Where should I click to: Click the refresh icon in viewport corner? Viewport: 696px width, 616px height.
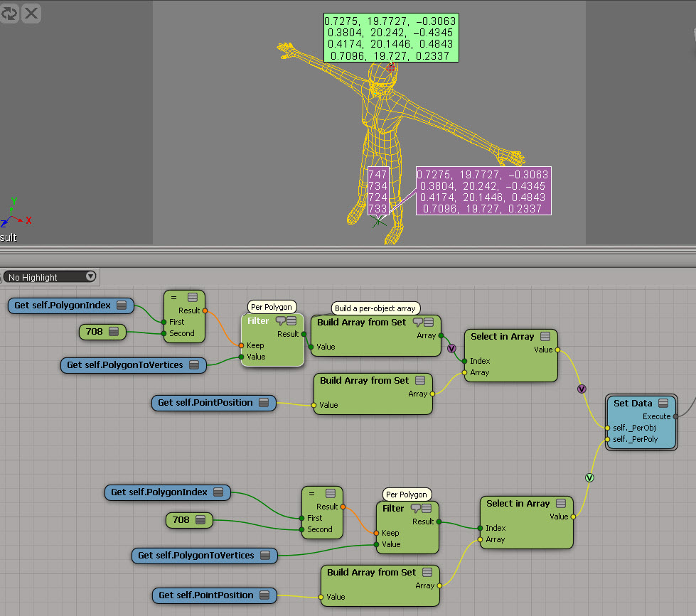click(9, 13)
